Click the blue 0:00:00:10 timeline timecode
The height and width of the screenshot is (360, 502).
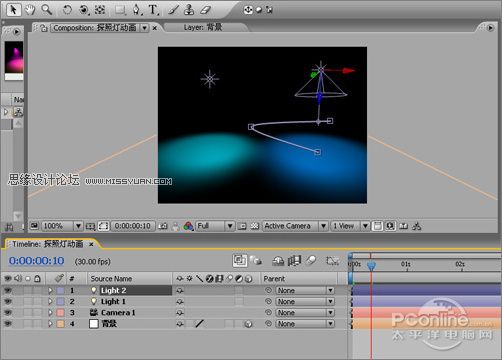pyautogui.click(x=37, y=261)
